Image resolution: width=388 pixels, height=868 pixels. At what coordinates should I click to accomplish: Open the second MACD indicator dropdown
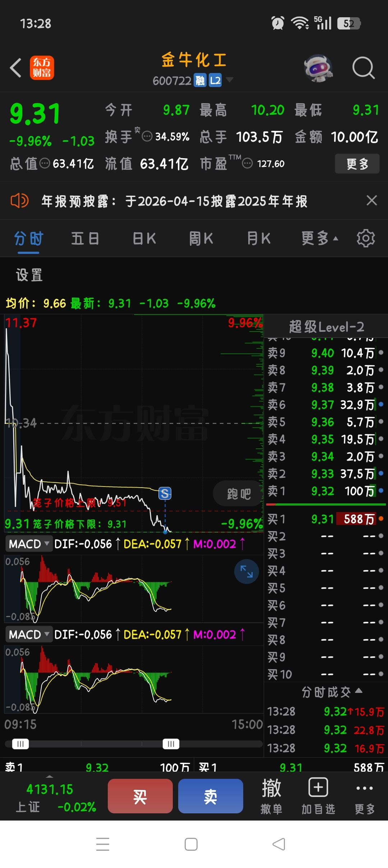click(x=28, y=634)
